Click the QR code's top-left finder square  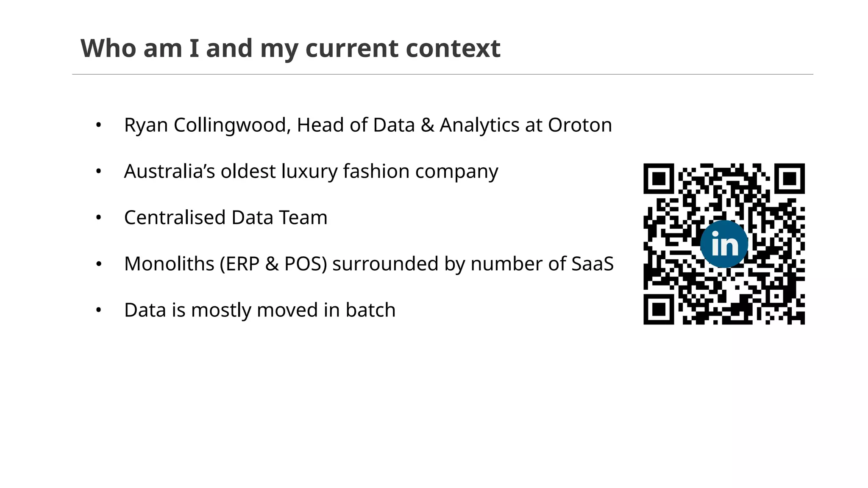659,179
